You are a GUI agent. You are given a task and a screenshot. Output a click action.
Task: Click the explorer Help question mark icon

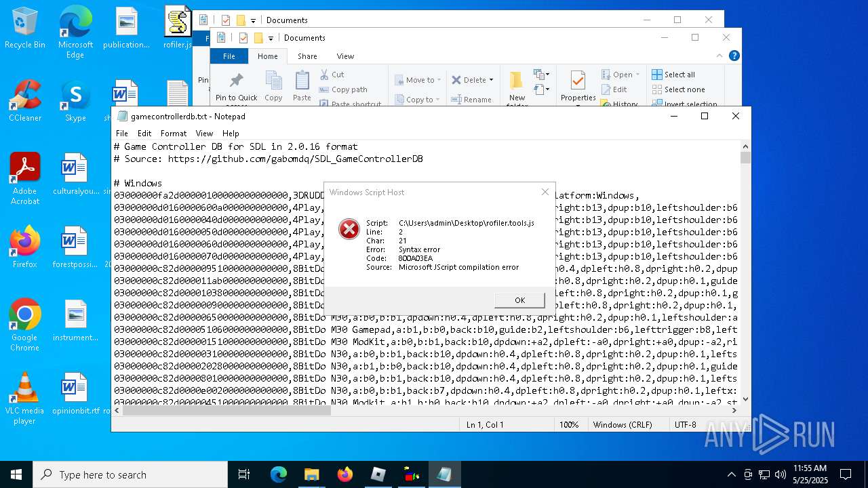(x=734, y=56)
